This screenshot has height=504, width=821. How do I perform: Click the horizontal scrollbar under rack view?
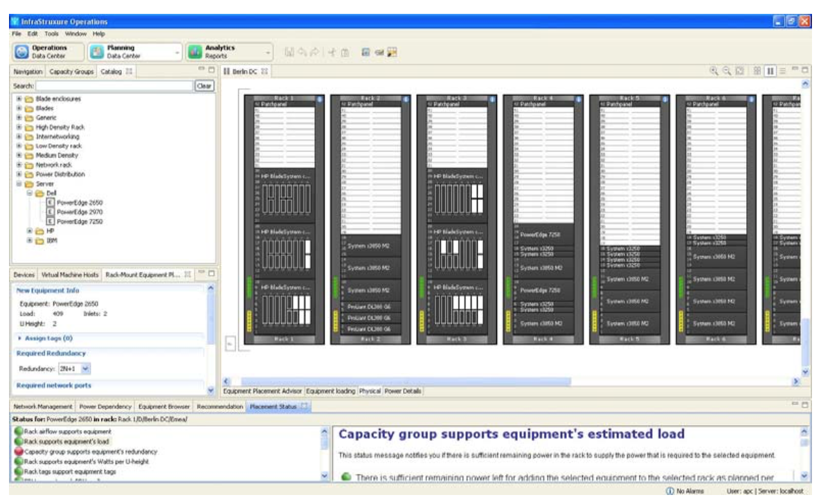point(406,381)
